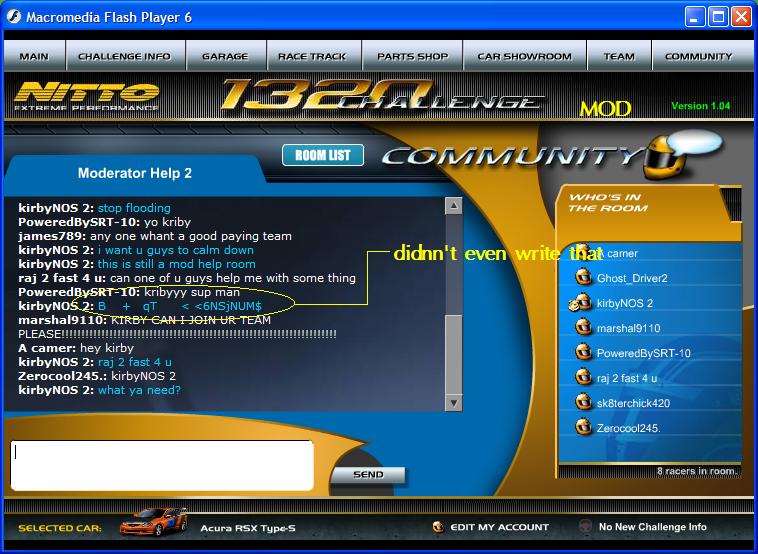Maximize the Flash Player window
This screenshot has height=554, width=758.
click(718, 17)
